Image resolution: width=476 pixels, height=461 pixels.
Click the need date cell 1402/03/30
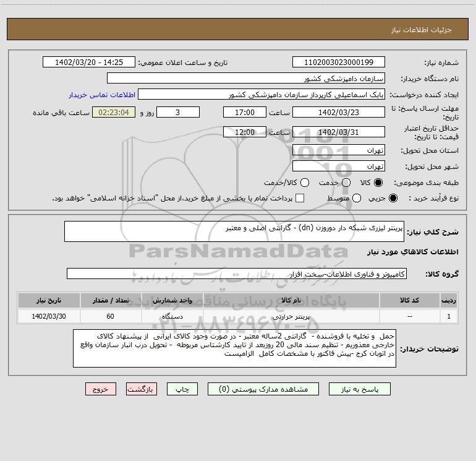click(49, 316)
